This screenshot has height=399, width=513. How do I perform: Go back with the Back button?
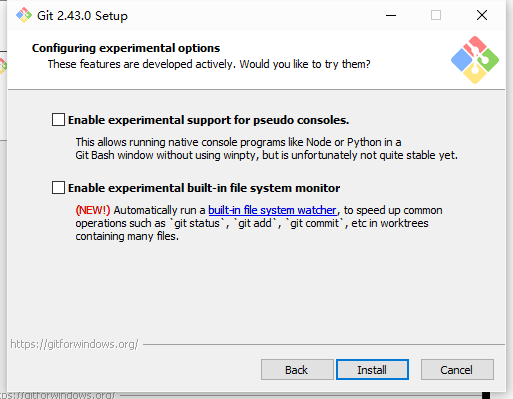[297, 370]
